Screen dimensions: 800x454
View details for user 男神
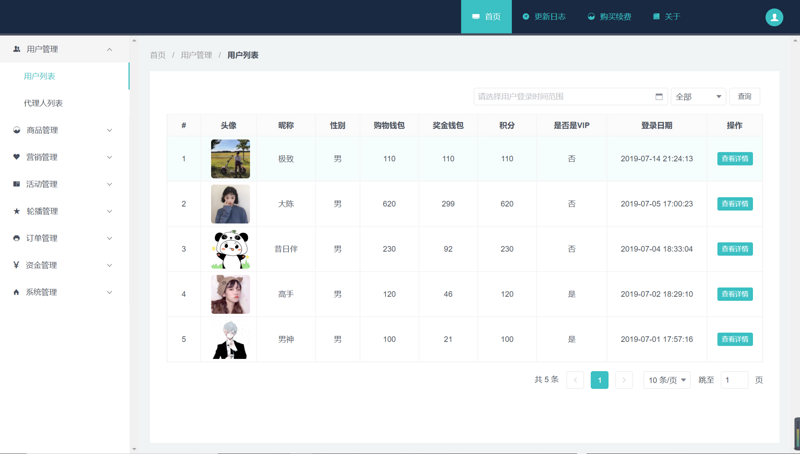click(x=735, y=339)
